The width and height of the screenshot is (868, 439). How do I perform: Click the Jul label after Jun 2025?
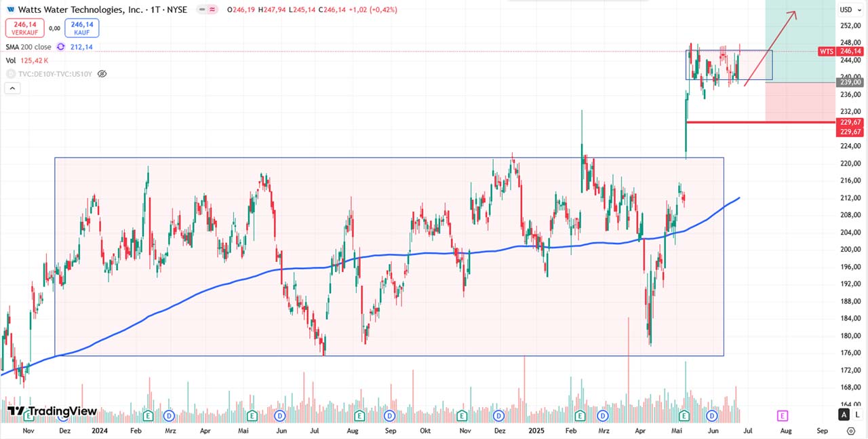coord(747,431)
